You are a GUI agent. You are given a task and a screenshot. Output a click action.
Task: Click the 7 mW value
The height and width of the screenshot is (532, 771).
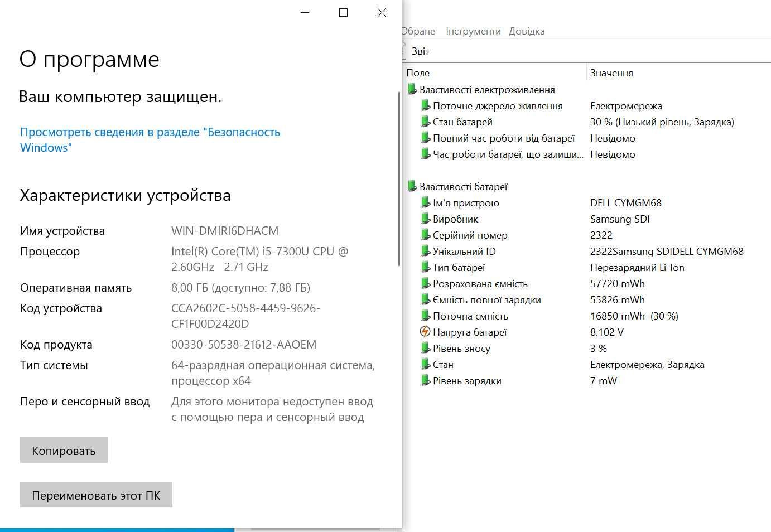pos(604,380)
